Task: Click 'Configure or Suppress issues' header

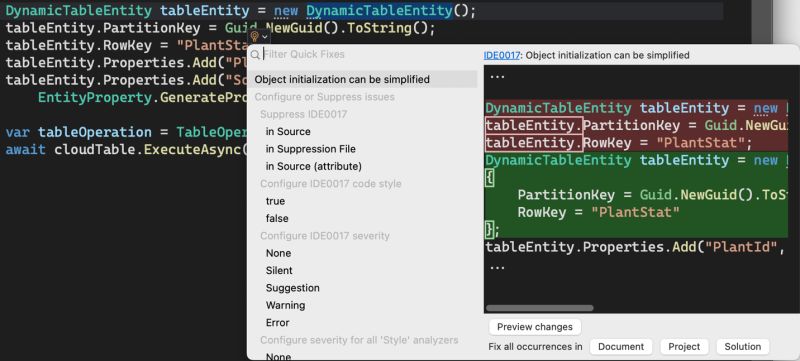Action: click(x=324, y=97)
